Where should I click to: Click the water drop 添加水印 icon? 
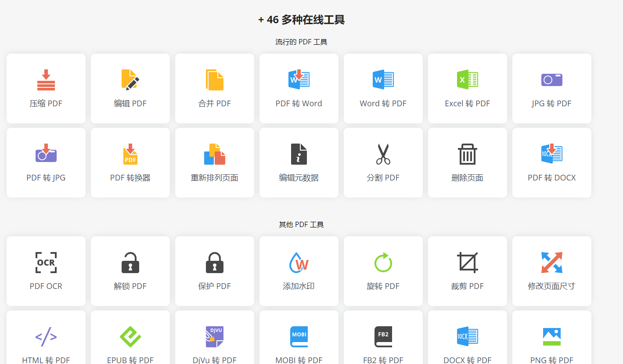coord(299,263)
